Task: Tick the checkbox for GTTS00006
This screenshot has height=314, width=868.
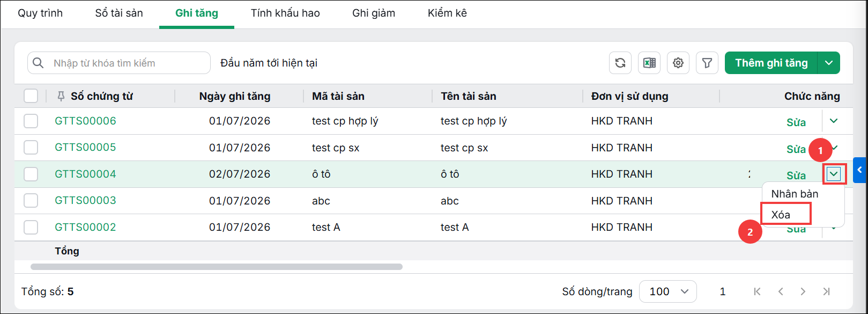Action: coord(31,121)
